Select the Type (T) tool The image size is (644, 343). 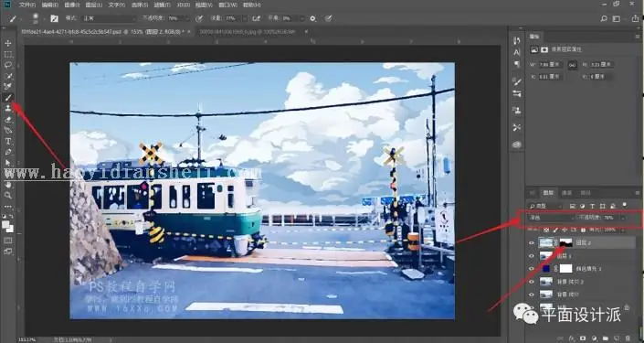click(8, 142)
